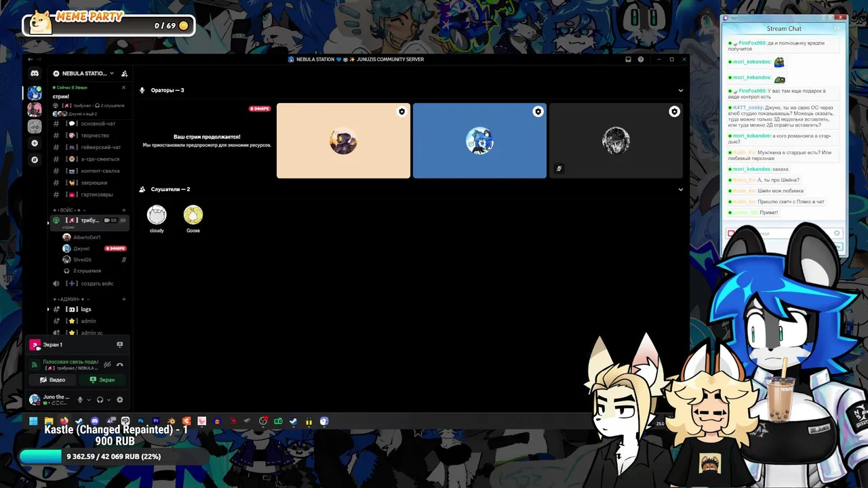868x488 pixels.
Task: Open Discover servers compass icon
Action: (x=35, y=160)
